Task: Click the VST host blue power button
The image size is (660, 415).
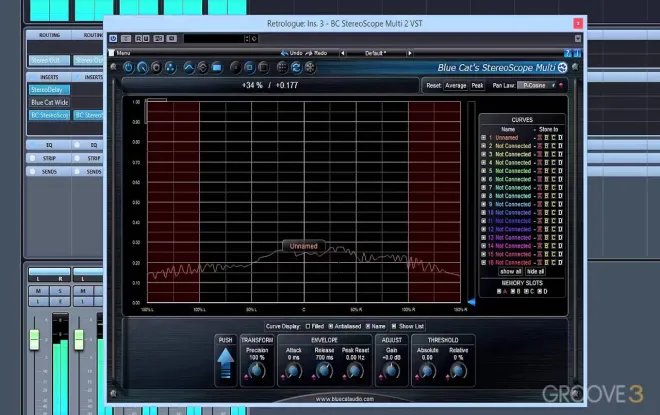Action: tap(113, 38)
